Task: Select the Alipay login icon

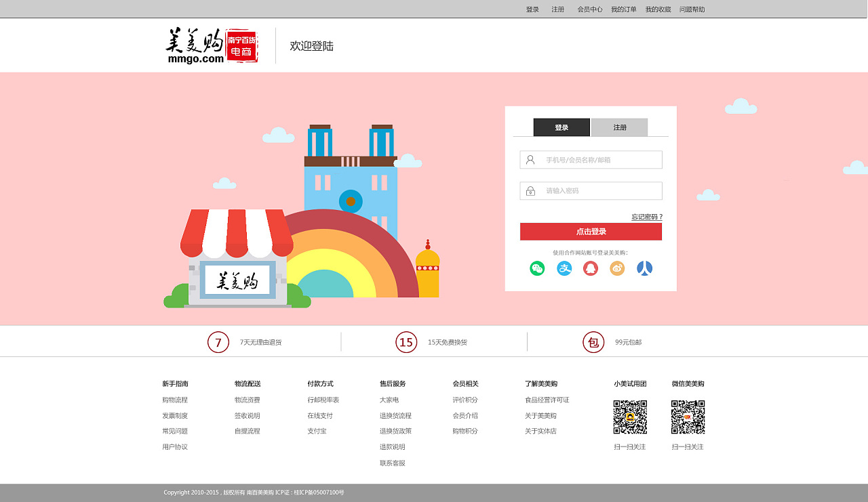Action: pyautogui.click(x=564, y=268)
